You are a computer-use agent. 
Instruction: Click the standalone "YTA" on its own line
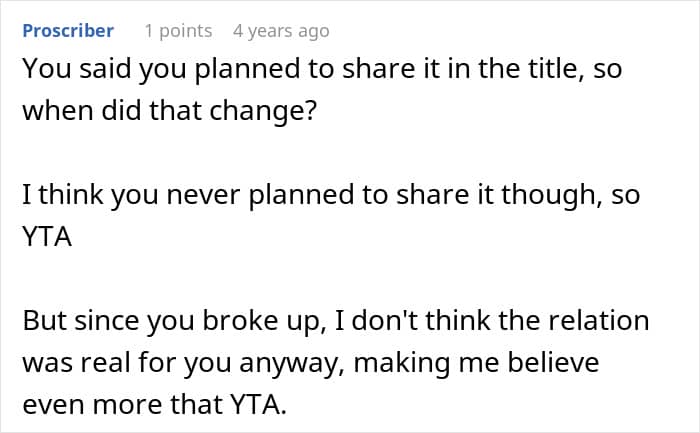point(47,237)
